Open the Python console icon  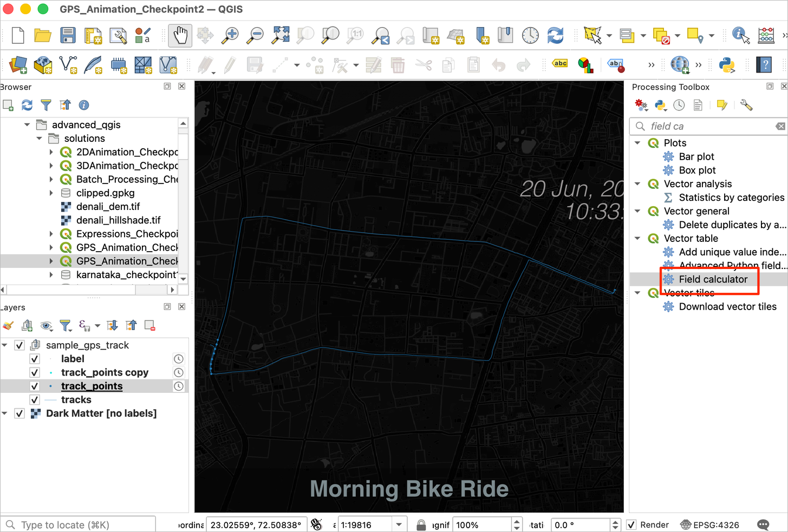tap(726, 65)
